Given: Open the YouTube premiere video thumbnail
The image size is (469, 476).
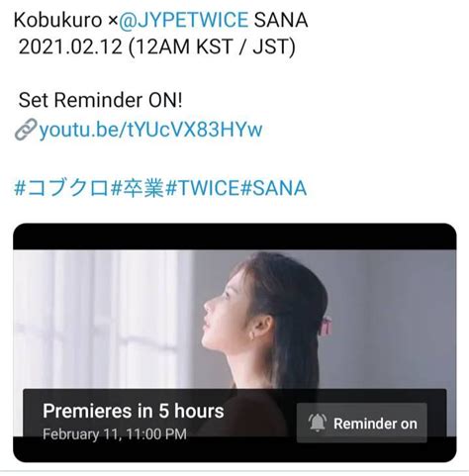Looking at the screenshot, I should click(x=234, y=342).
